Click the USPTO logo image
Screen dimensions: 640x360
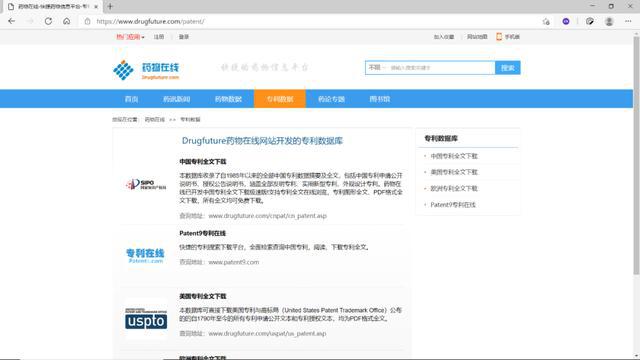146,319
